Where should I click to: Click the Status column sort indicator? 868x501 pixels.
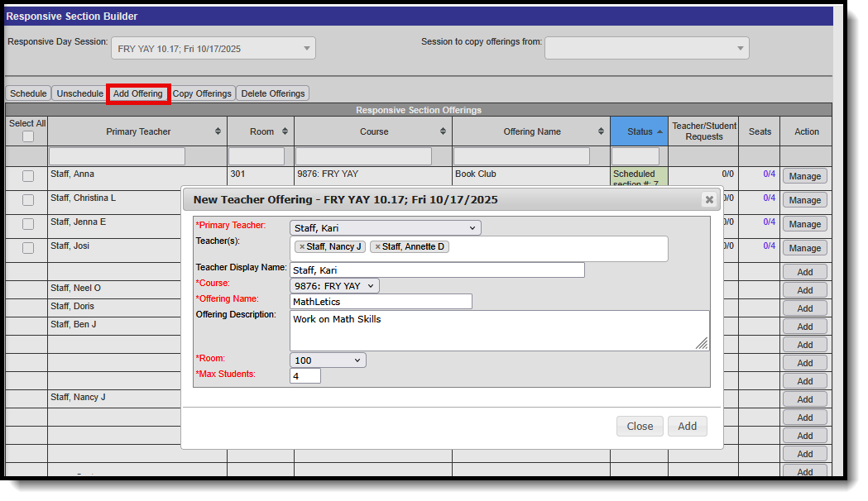click(659, 131)
